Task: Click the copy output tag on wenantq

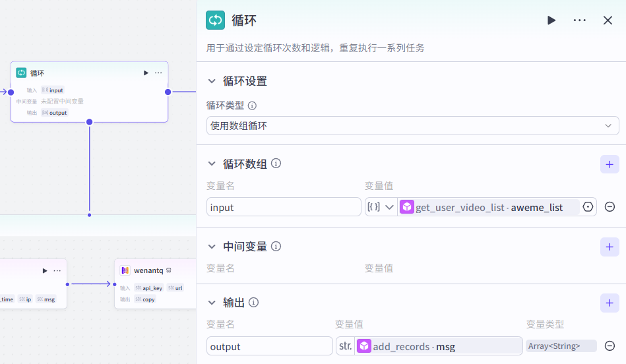Action: [145, 299]
